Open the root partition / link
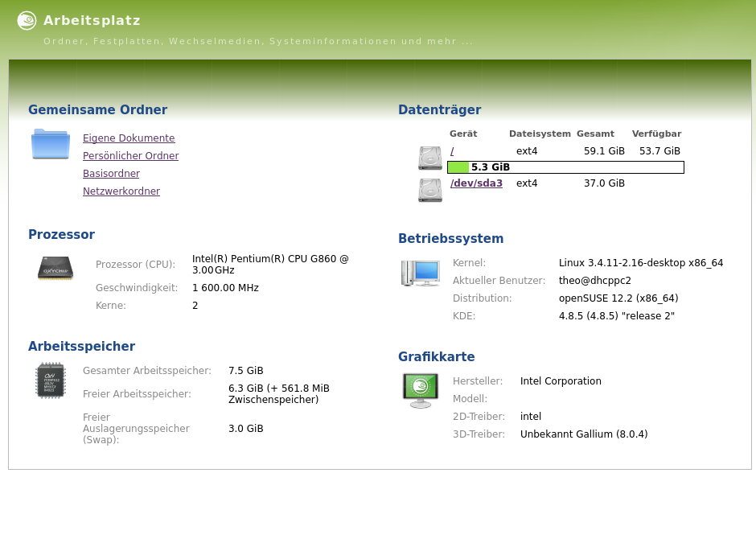Image resolution: width=756 pixels, height=547 pixels. pyautogui.click(x=452, y=151)
